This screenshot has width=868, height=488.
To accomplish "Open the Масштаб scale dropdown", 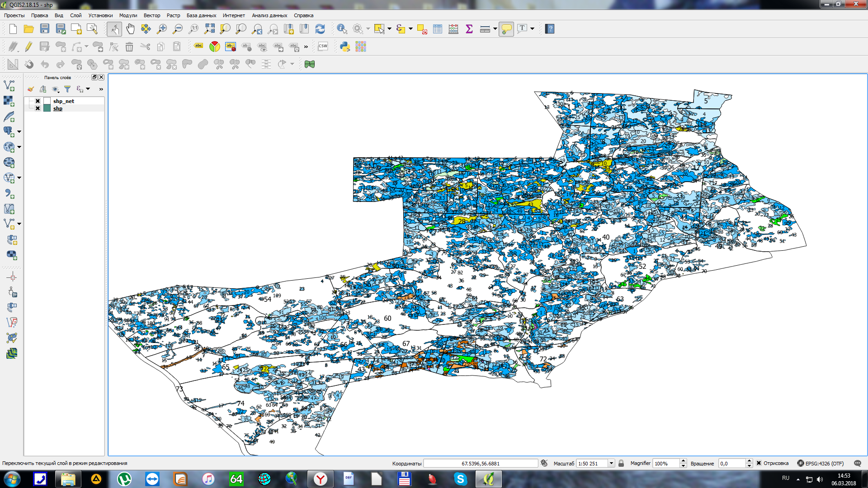I will [x=611, y=463].
